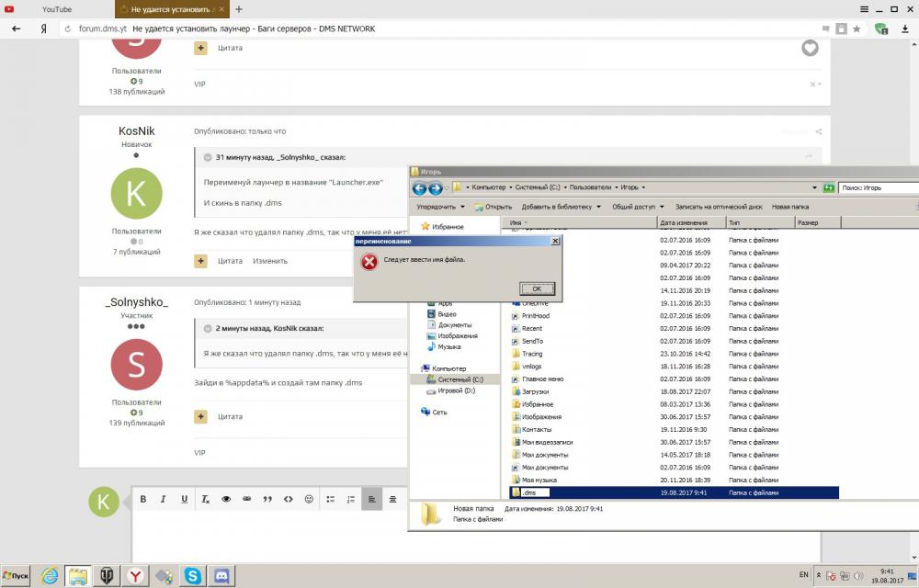919x588 pixels.
Task: Open a new browser tab with plus
Action: [239, 9]
